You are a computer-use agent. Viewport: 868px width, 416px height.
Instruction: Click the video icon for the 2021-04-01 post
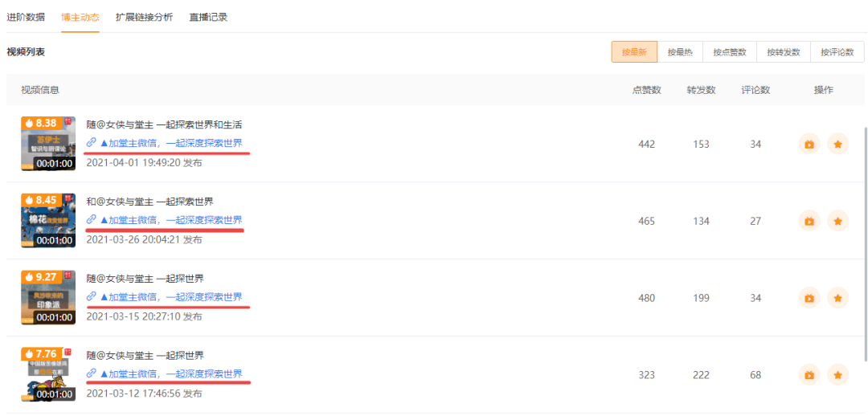(809, 145)
